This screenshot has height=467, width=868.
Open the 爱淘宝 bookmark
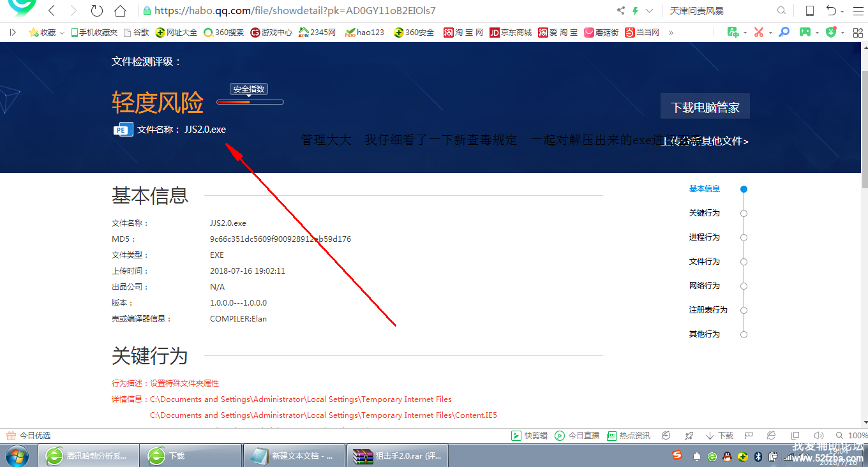(x=558, y=32)
